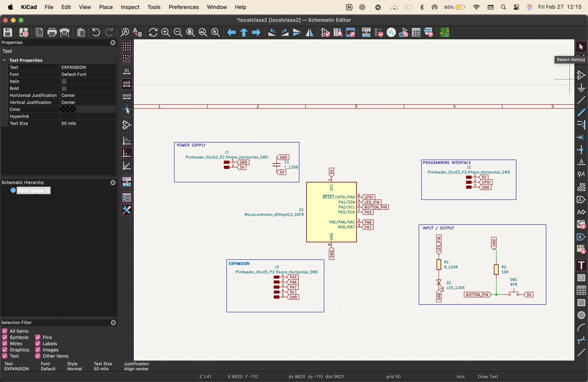Open the PCB editor icon

click(444, 32)
